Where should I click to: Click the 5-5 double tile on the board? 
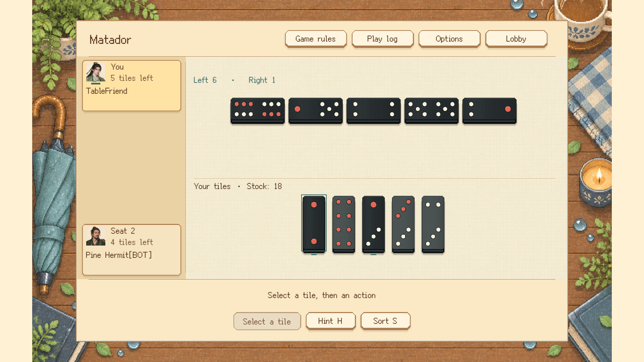[x=431, y=111]
